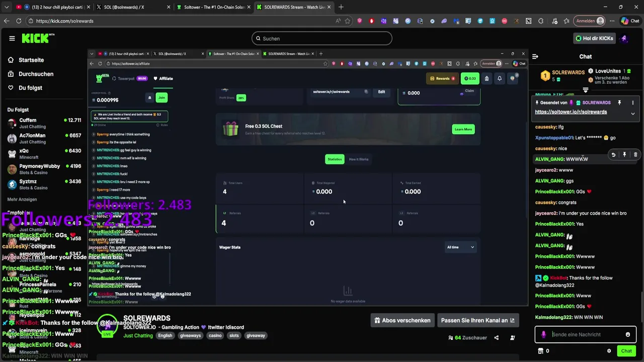Viewport: 644px width, 362px height.
Task: Open xQc channel in followed list
Action: point(44,154)
